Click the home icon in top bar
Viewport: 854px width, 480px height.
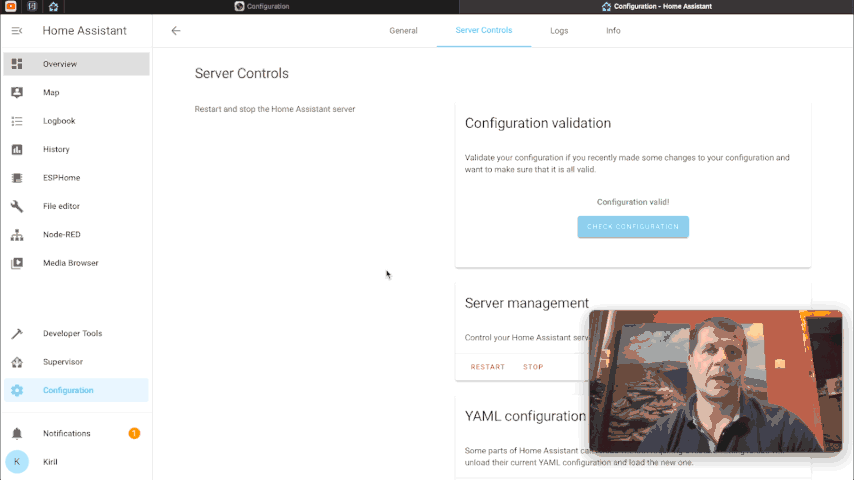(53, 7)
